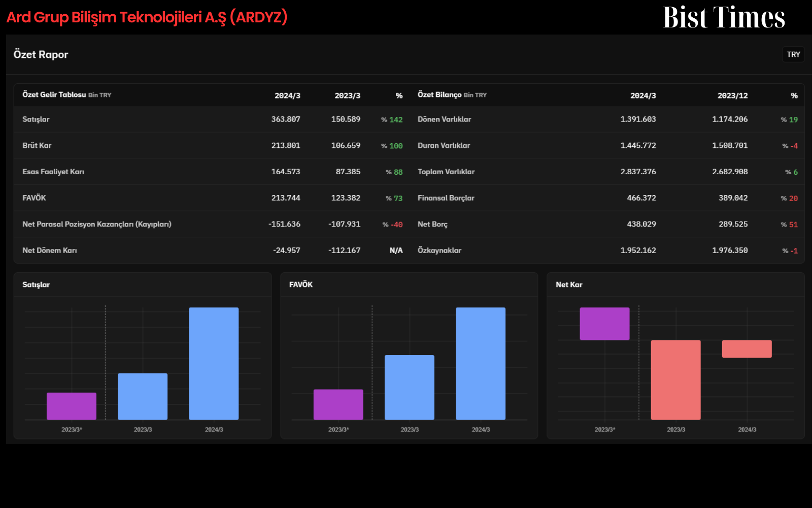Select the Satışlar 2024/3 value 363.807
812x508 pixels.
coord(286,119)
